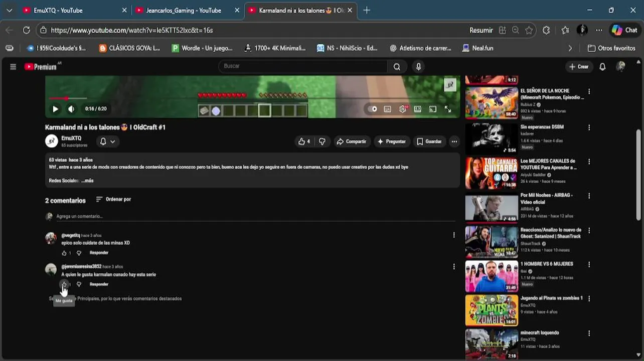The image size is (644, 361).
Task: Open the 'Otros favoritos' folder
Action: point(612,48)
